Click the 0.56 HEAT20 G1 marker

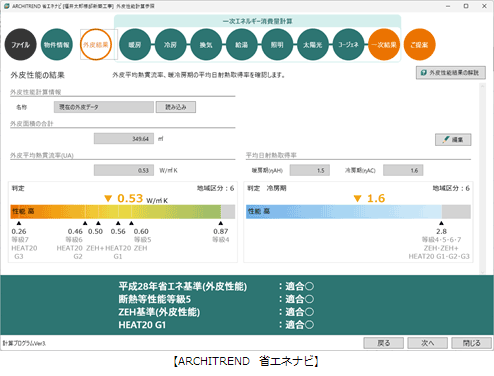(x=118, y=223)
